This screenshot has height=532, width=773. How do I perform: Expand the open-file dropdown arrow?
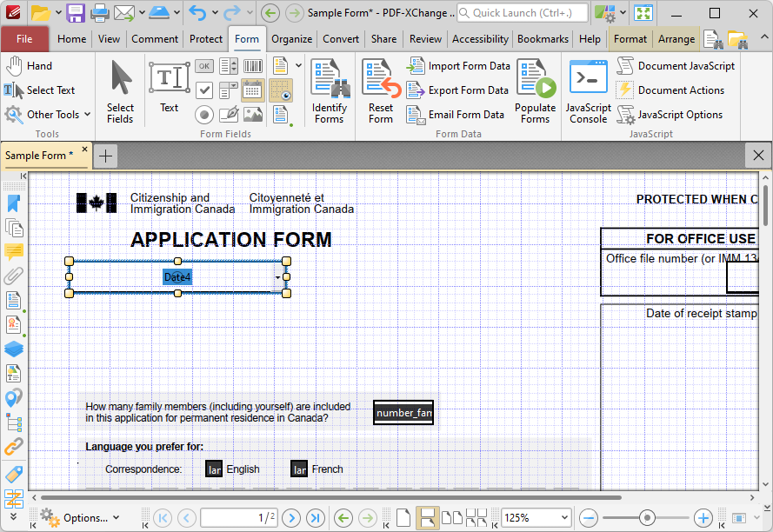tap(58, 13)
